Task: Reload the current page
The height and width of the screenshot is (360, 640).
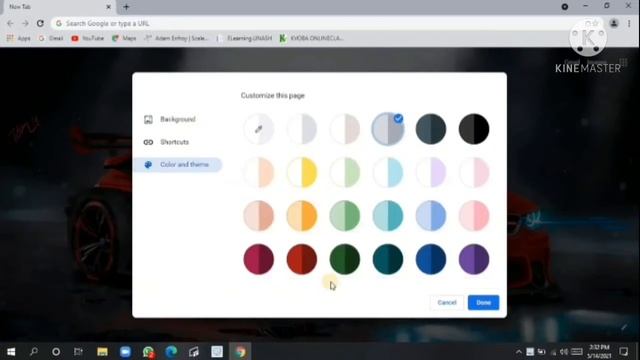Action: click(x=40, y=24)
